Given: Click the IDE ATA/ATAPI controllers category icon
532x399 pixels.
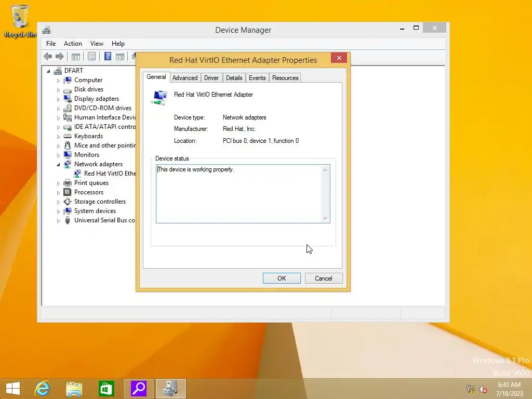Looking at the screenshot, I should [x=68, y=127].
